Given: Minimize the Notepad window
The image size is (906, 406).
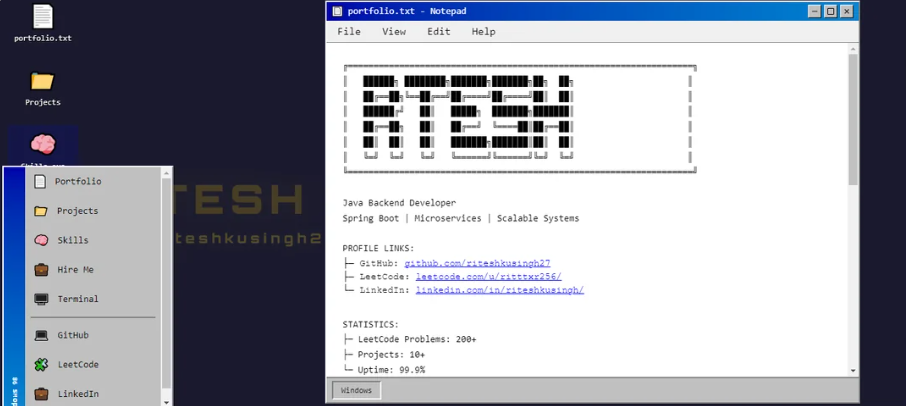Looking at the screenshot, I should [814, 11].
